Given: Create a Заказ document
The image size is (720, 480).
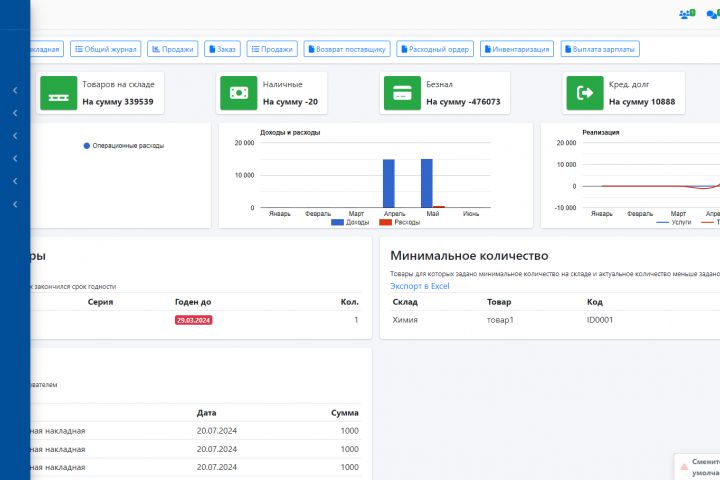Looking at the screenshot, I should [222, 49].
